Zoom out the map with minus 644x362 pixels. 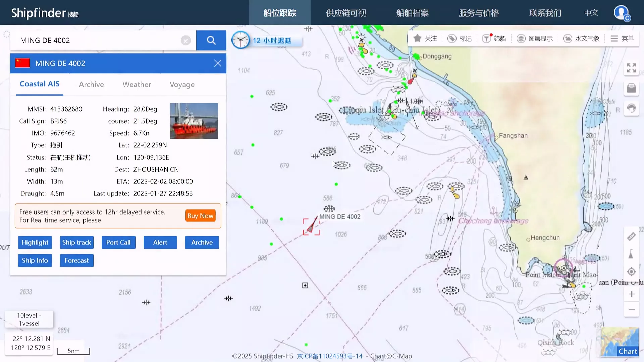pos(631,310)
